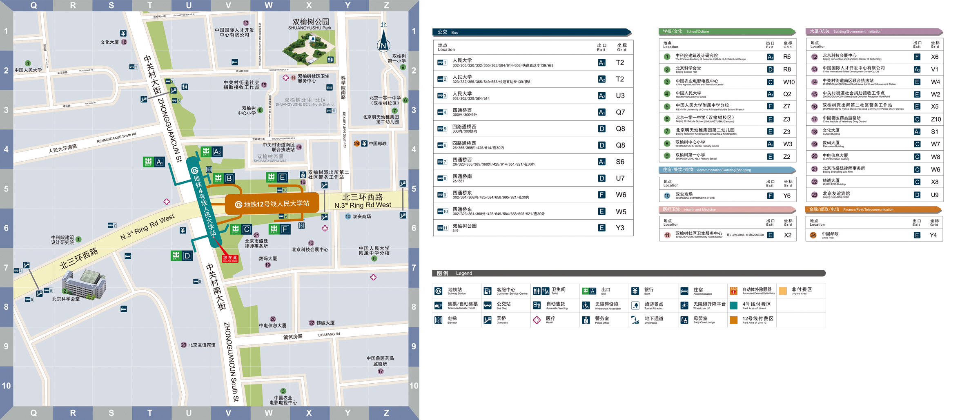Click the Exit A1 marker on the map

[154, 162]
